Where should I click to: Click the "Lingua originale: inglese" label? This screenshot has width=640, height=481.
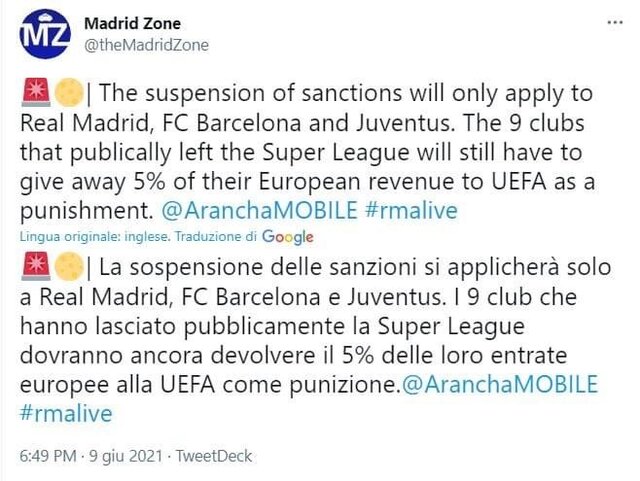click(x=85, y=237)
